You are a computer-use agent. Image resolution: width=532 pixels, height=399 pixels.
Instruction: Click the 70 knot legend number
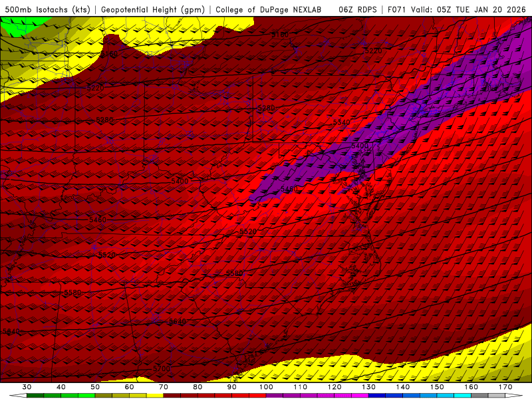(x=164, y=387)
